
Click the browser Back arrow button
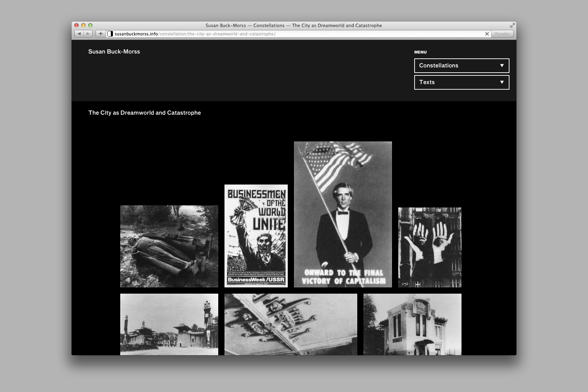click(x=79, y=34)
